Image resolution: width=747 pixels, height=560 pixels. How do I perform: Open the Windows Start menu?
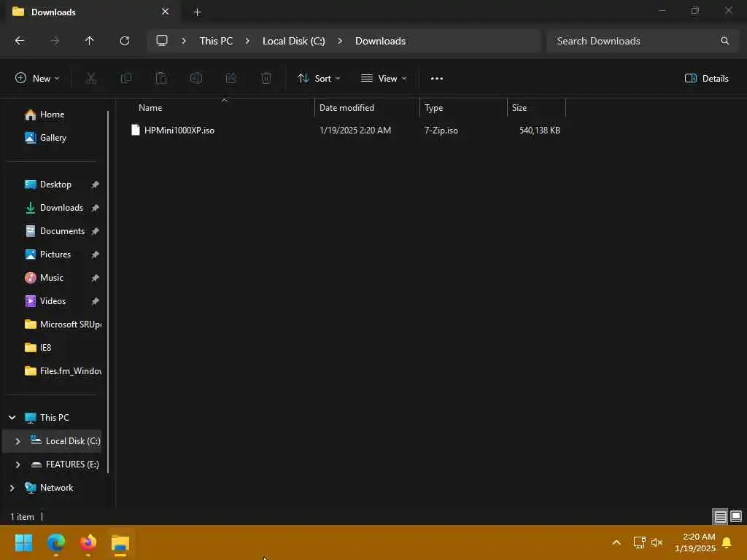(23, 542)
